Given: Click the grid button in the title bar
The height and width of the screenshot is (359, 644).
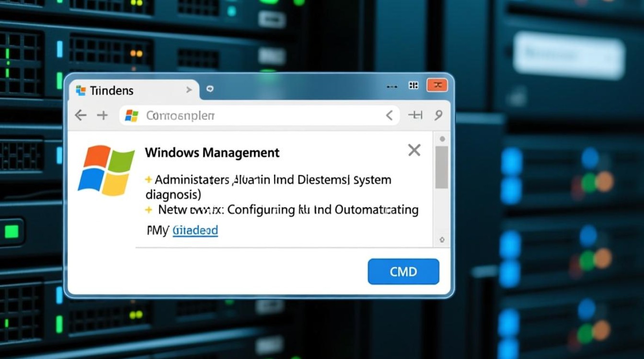Looking at the screenshot, I should (413, 86).
